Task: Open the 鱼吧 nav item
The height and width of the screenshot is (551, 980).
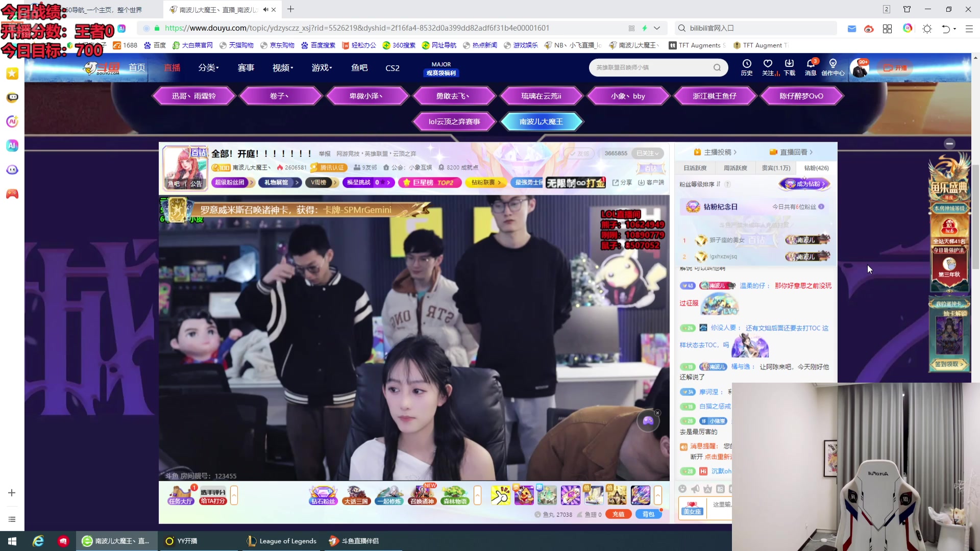Action: click(x=359, y=68)
